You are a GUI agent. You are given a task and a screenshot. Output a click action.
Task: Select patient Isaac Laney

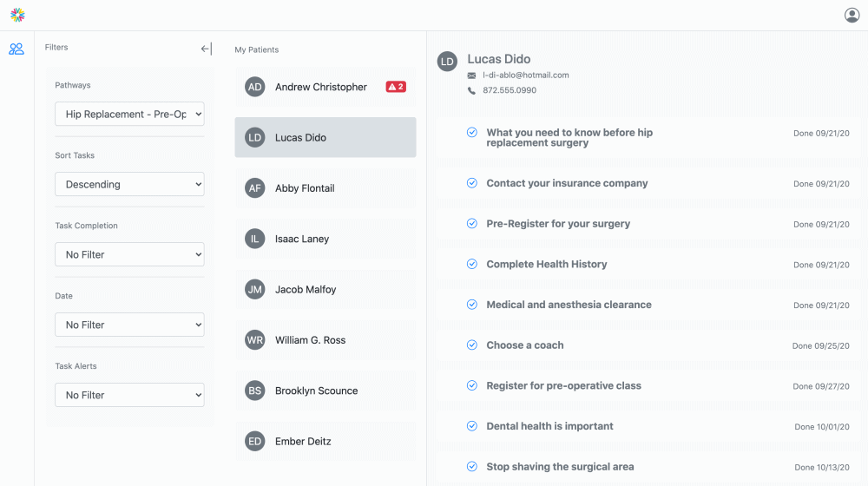325,239
